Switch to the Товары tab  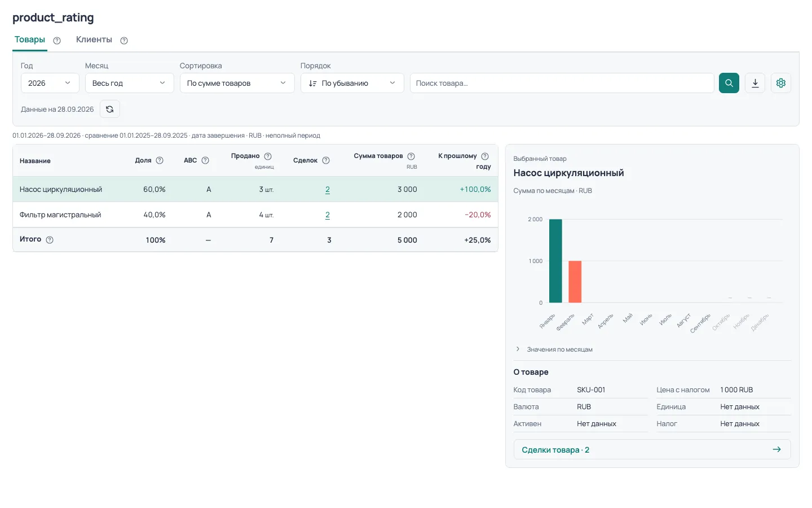point(30,40)
